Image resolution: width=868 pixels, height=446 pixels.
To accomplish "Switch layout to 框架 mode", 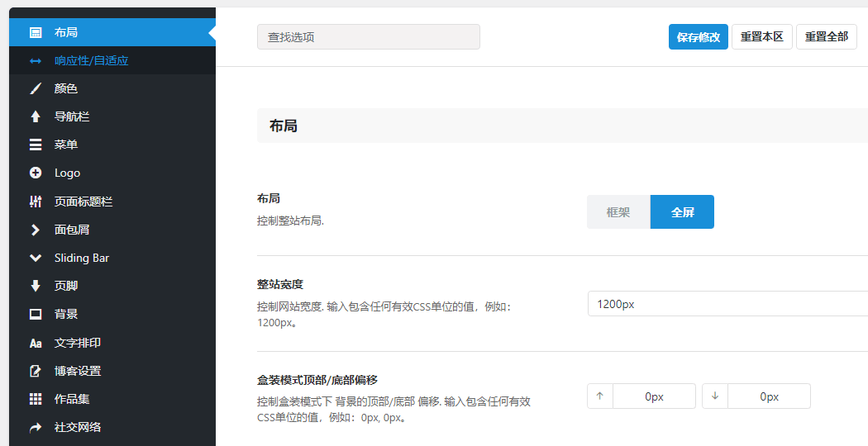I will (x=618, y=212).
